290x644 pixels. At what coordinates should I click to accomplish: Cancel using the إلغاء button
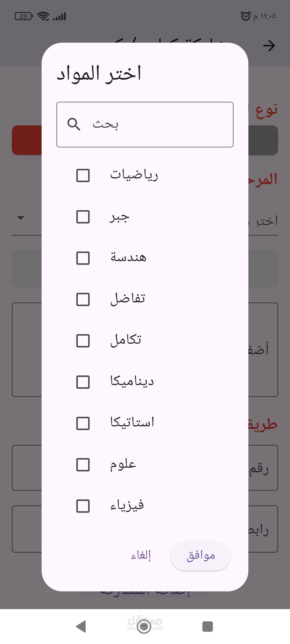coord(141,555)
